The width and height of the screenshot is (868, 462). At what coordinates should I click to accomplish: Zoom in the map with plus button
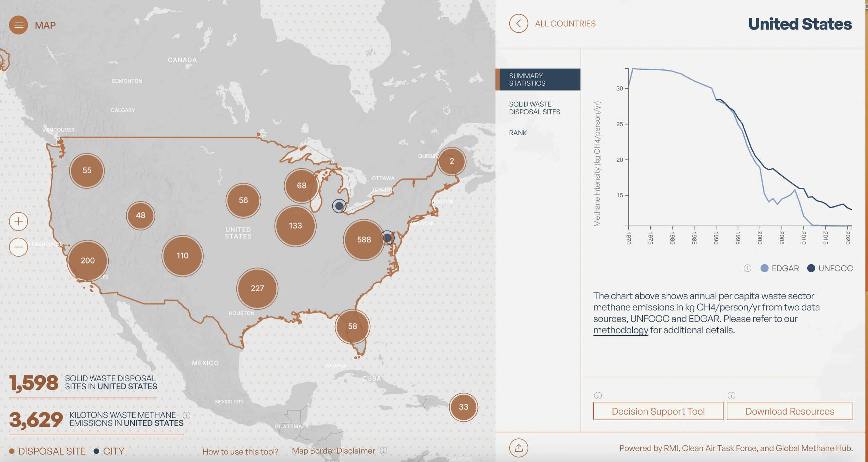[x=18, y=221]
